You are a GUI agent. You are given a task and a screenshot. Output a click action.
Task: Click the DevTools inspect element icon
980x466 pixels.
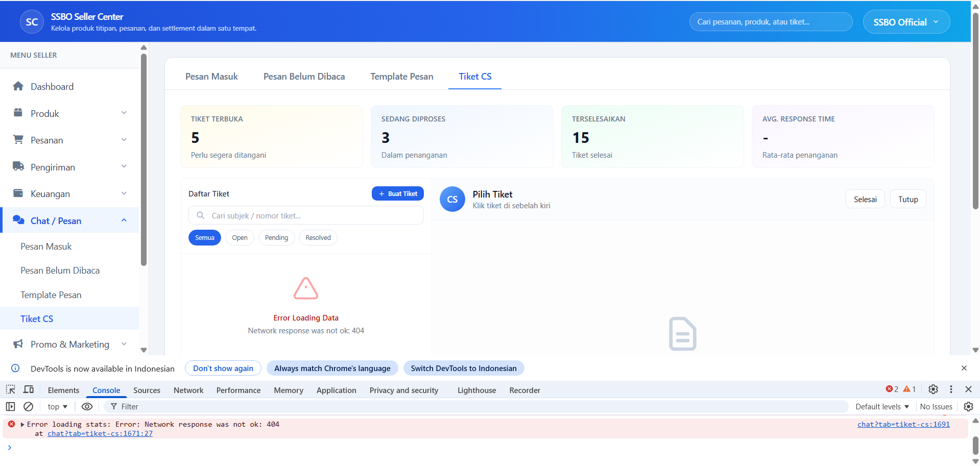[x=11, y=389]
